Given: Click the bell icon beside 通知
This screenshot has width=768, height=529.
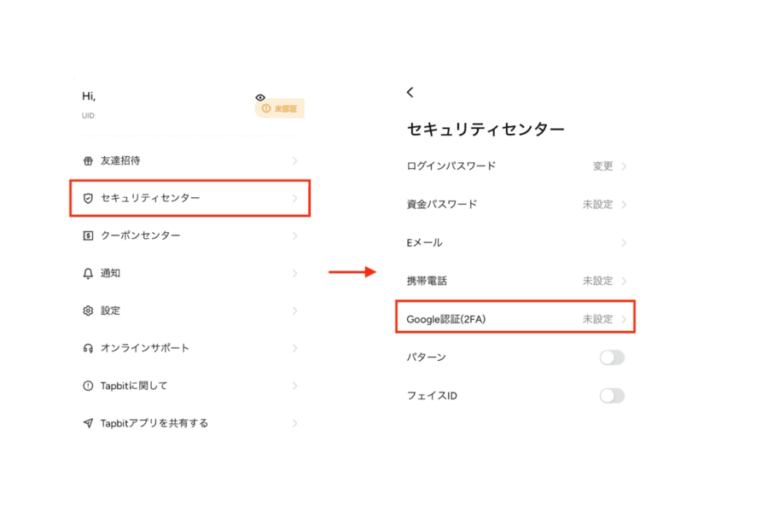Looking at the screenshot, I should coord(88,273).
